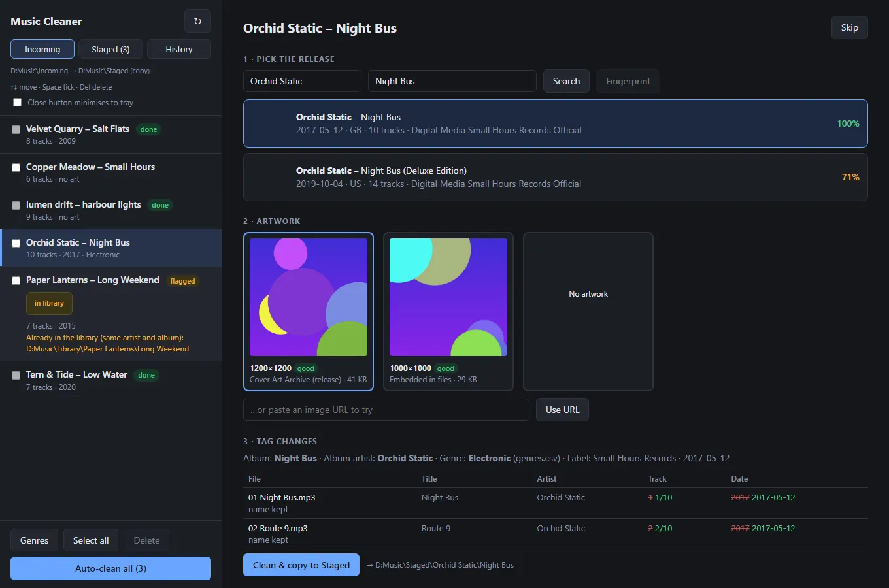Select the 1200×1200 Cover Art Archive artwork

click(309, 312)
